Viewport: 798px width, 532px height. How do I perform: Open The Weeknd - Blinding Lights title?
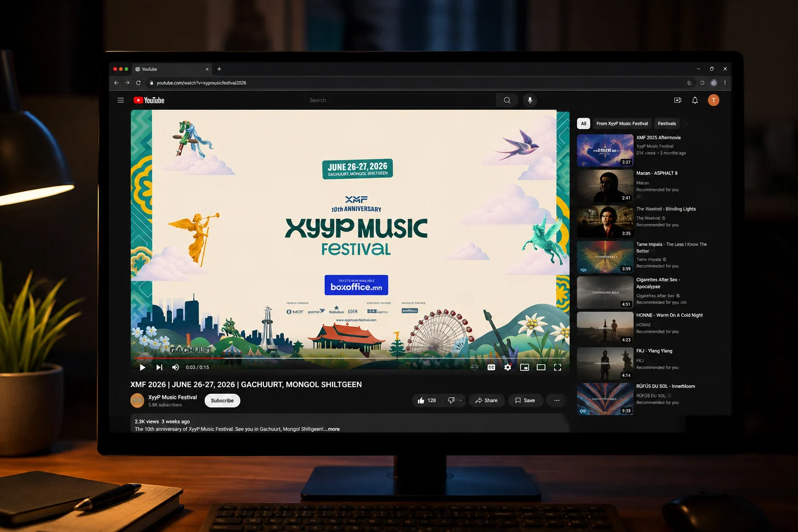point(666,209)
